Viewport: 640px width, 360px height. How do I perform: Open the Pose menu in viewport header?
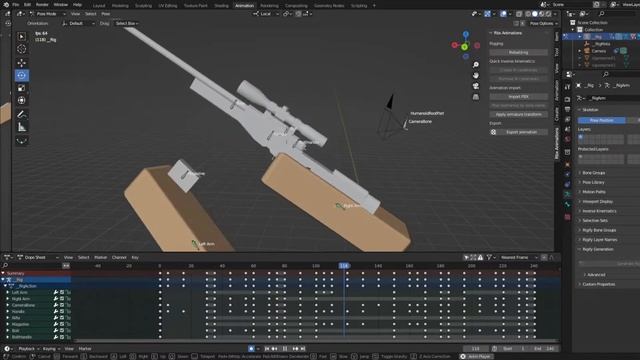pos(106,14)
